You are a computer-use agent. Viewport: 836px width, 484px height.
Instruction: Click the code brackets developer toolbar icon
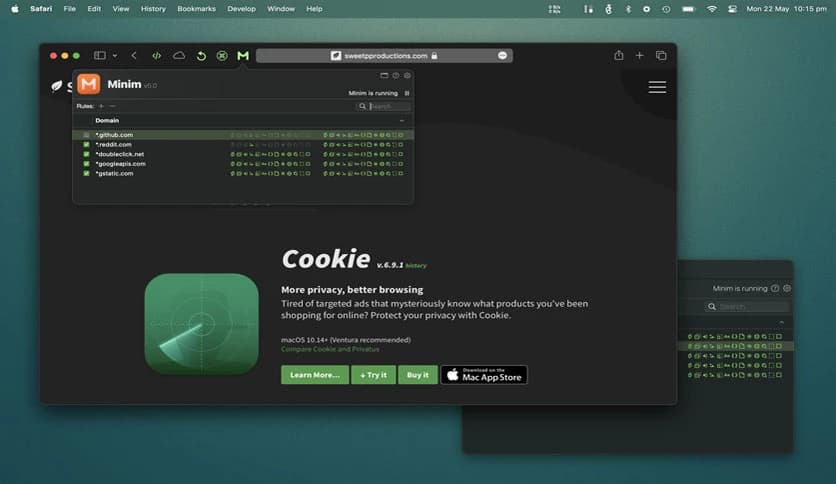tap(157, 55)
